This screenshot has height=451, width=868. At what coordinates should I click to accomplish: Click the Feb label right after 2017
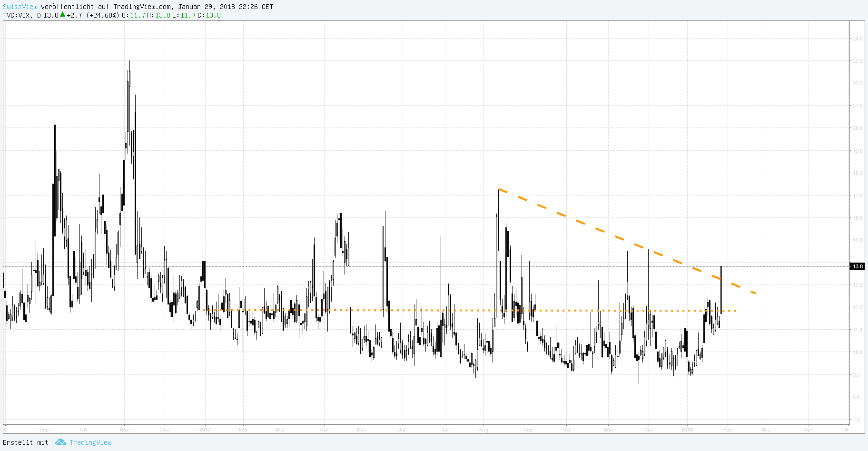coord(243,430)
